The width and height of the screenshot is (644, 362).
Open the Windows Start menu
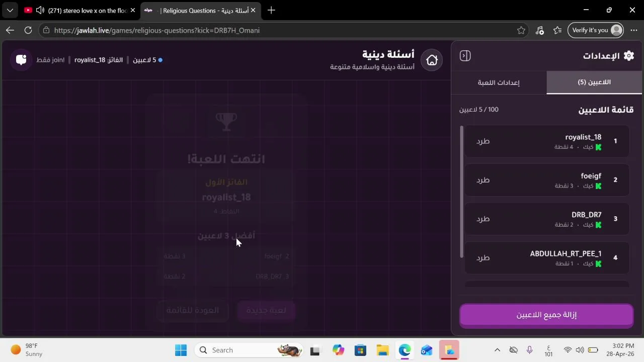181,350
